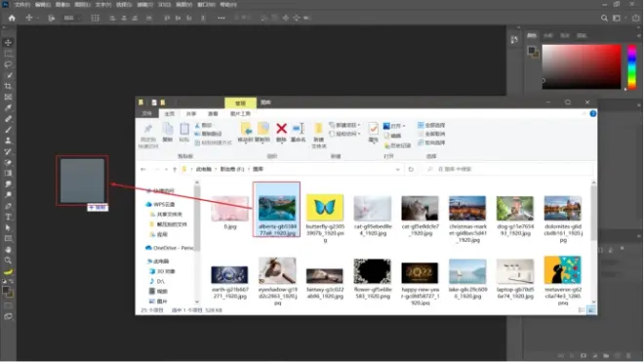Open the Photoshop workspace switcher icon

tap(617, 19)
